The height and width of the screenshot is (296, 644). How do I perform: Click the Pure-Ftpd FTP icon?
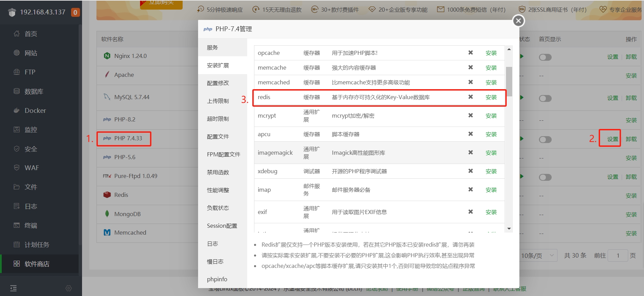[107, 176]
